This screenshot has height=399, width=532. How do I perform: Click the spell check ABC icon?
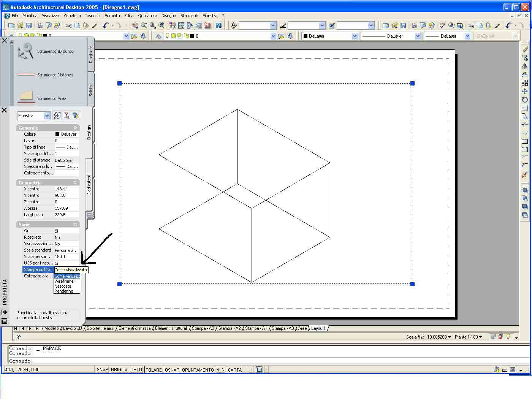[x=442, y=25]
